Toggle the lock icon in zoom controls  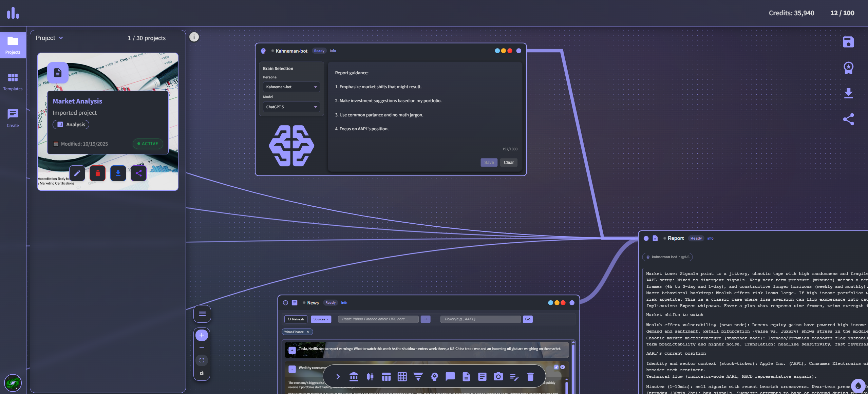[202, 373]
